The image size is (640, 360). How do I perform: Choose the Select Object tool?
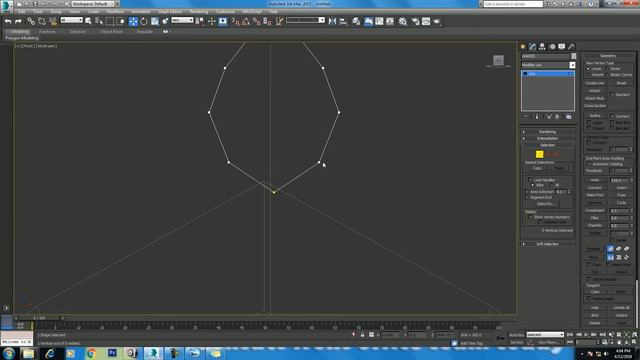coord(88,21)
